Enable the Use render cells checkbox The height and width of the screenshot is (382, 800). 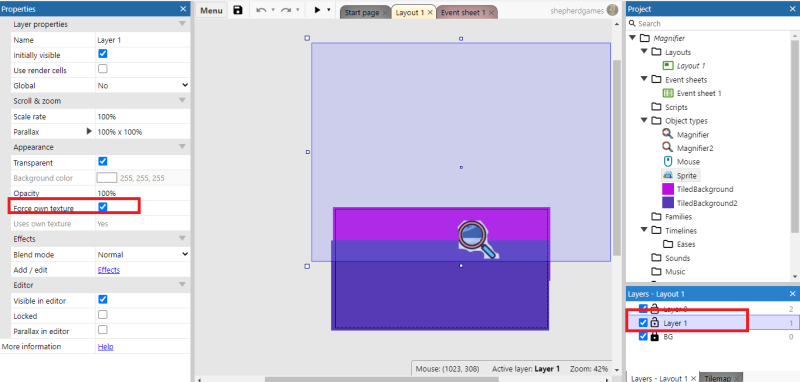coord(103,69)
